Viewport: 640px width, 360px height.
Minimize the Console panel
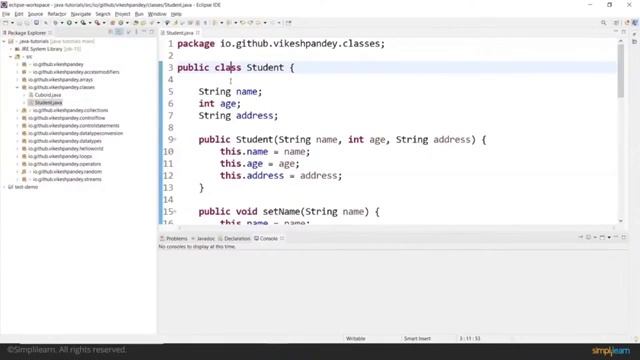coord(616,237)
